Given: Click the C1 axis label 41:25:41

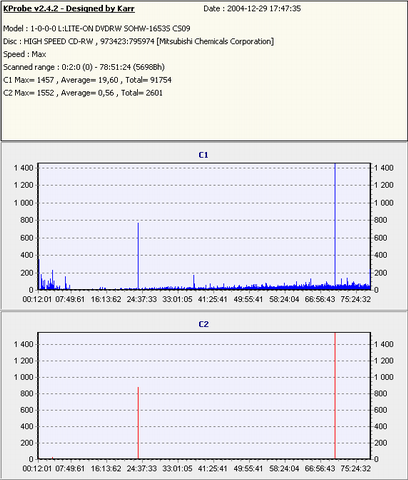Looking at the screenshot, I should click(213, 299).
